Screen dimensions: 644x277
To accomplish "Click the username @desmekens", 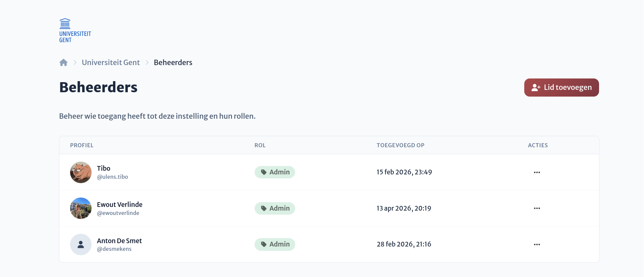I will (114, 249).
